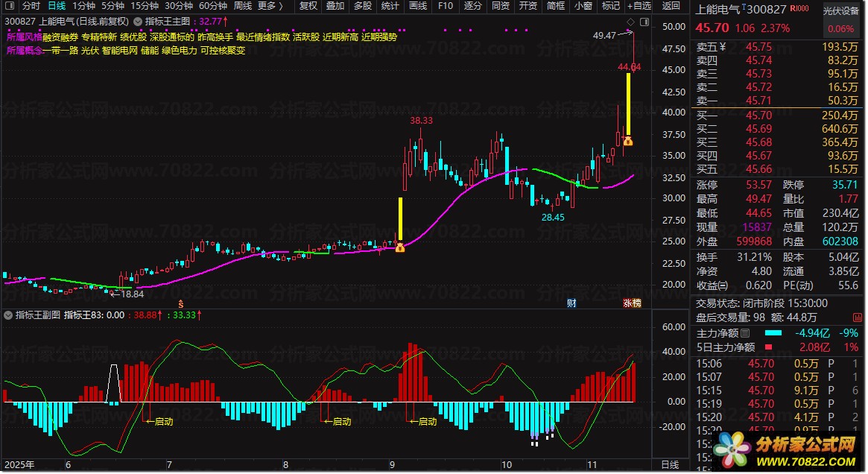
Task: Click the 涨榜 badge under chart
Action: 632,303
